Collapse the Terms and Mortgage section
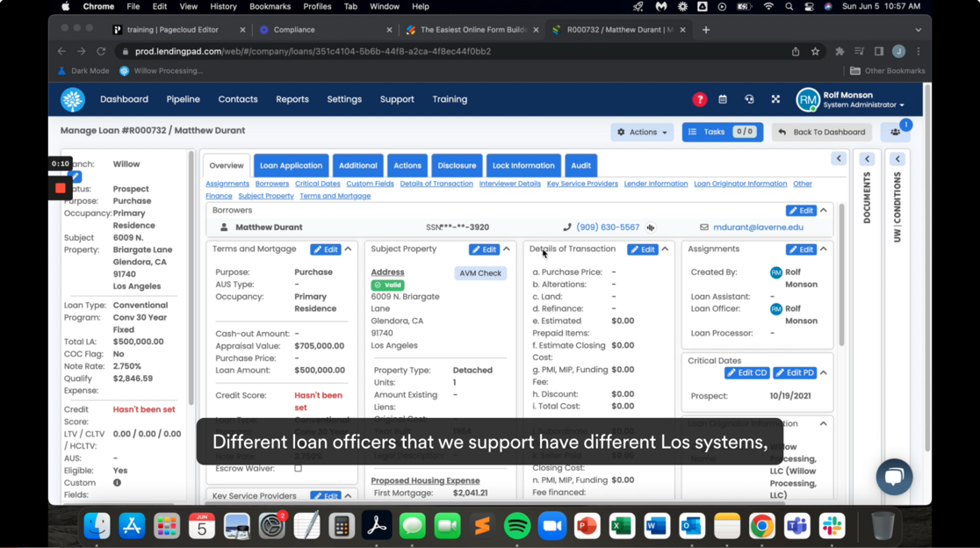 pos(349,249)
